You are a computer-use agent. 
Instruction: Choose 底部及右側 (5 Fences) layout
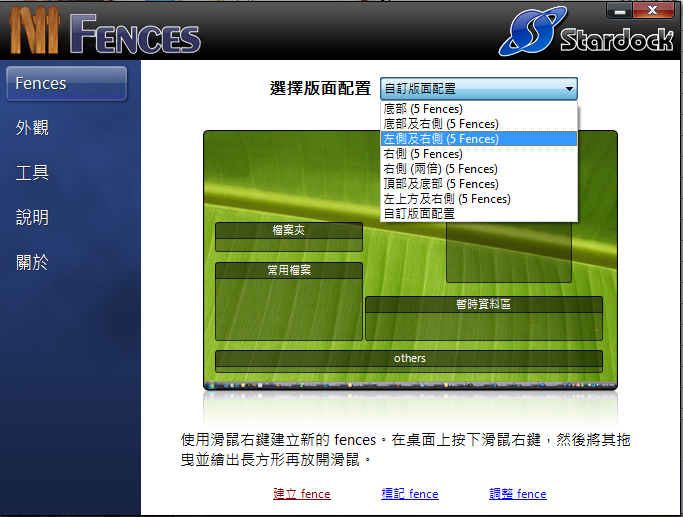click(x=479, y=124)
